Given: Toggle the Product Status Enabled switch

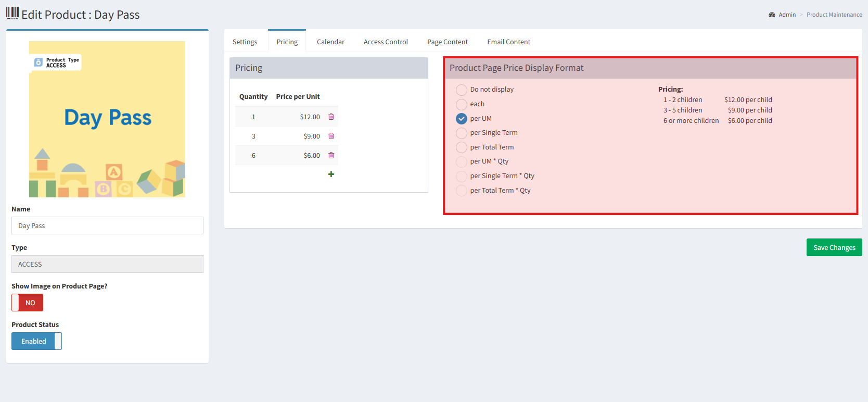Looking at the screenshot, I should (x=36, y=341).
